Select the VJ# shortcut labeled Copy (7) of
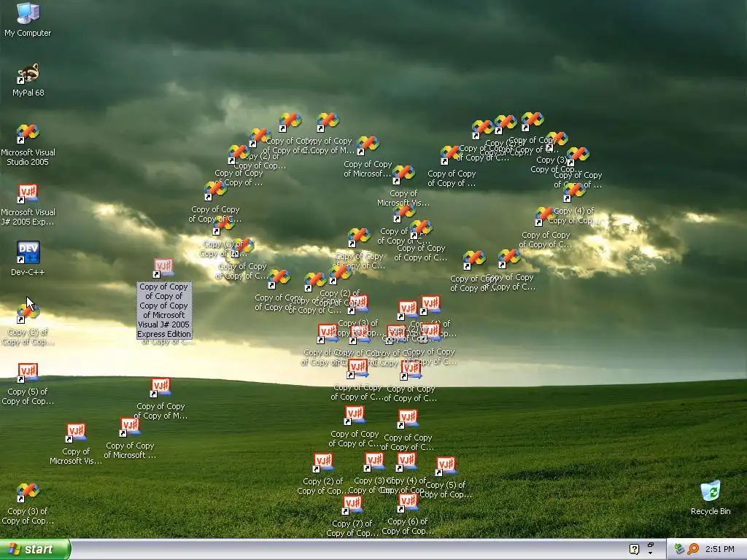747x560 pixels. click(x=352, y=505)
